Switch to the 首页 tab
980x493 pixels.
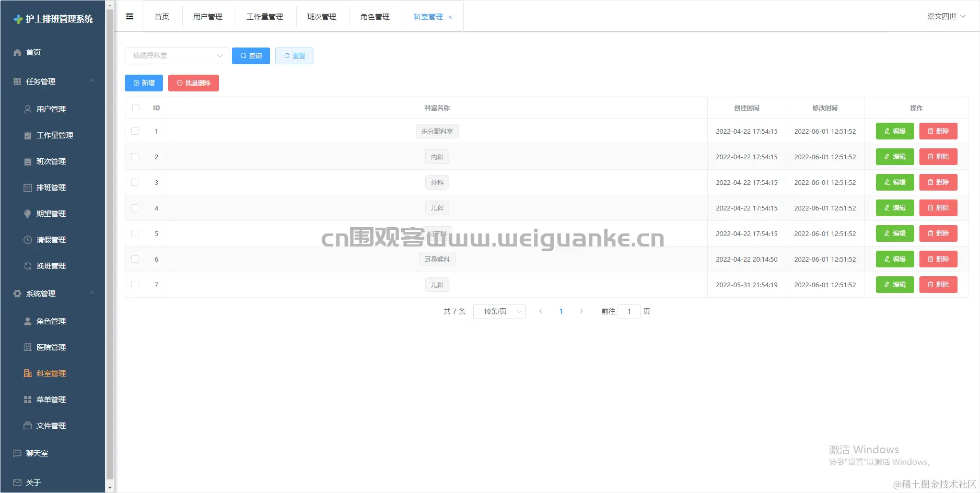coord(162,17)
